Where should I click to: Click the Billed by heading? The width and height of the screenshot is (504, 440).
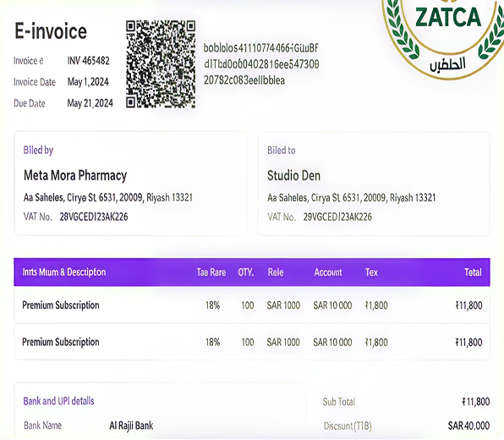(38, 151)
